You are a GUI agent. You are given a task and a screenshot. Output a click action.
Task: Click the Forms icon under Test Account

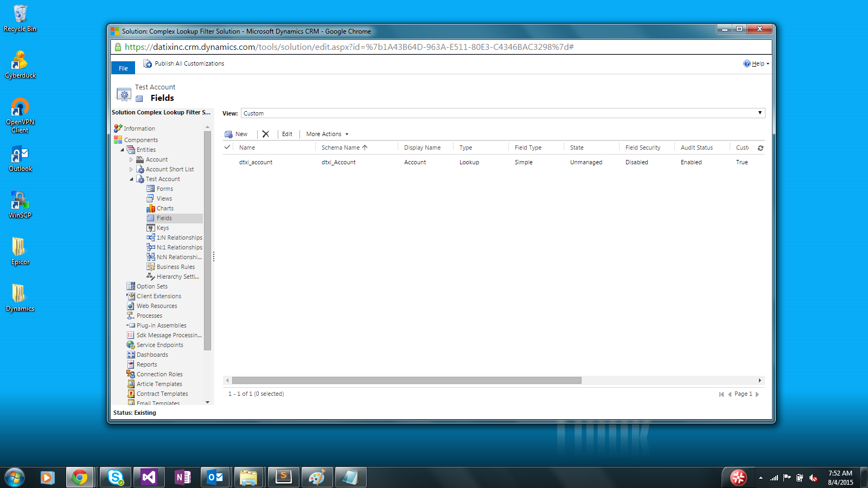(151, 189)
